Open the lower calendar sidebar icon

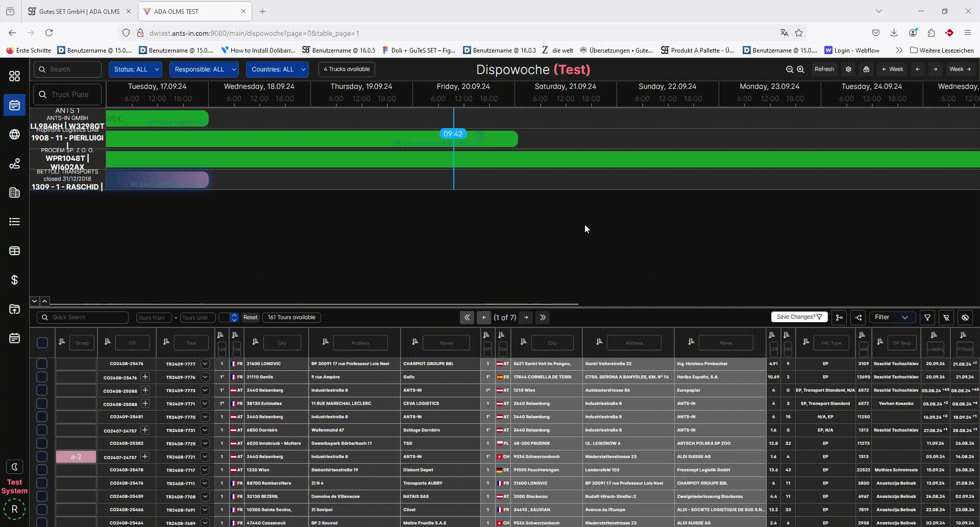pos(14,338)
